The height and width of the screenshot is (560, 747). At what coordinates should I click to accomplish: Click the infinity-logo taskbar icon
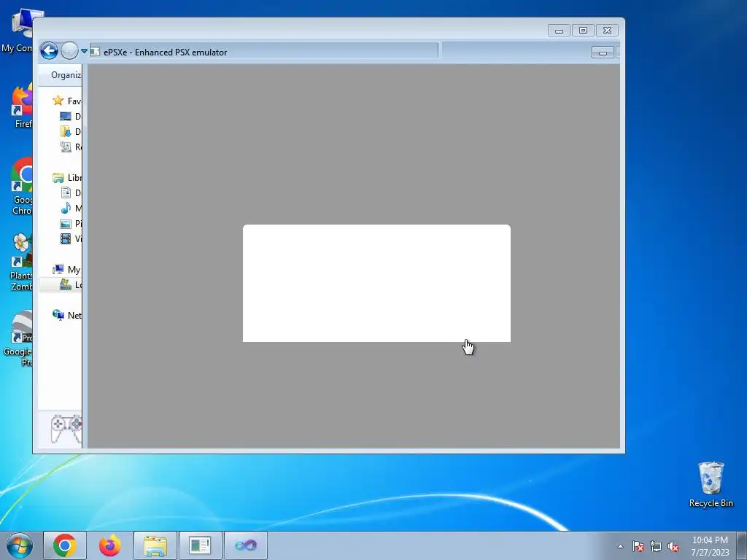(245, 545)
